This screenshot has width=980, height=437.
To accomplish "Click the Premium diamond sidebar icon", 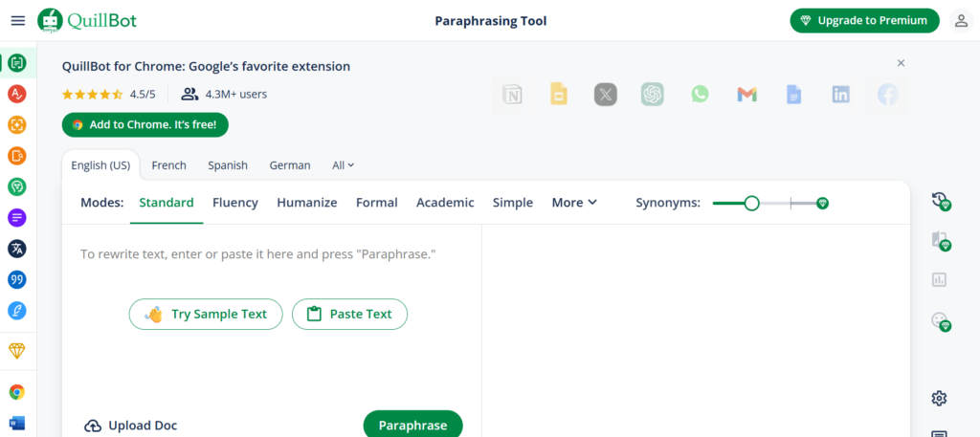I will tap(17, 351).
